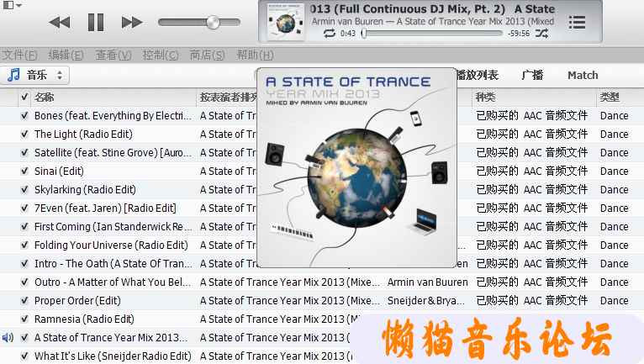Image resolution: width=644 pixels, height=364 pixels.
Task: Click Armin van Buuren artist in Outro row
Action: coord(428,282)
